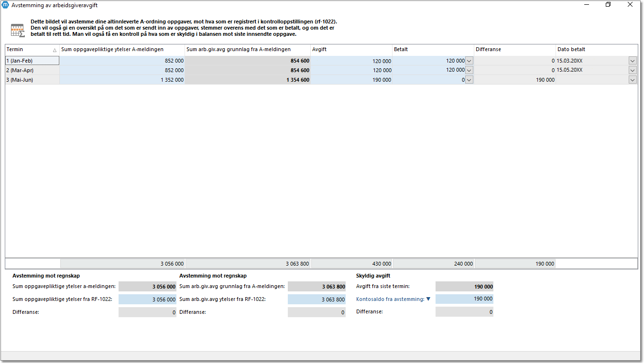Click Betalt cell 0 for Mai-Jun
This screenshot has width=644, height=364.
[x=429, y=80]
